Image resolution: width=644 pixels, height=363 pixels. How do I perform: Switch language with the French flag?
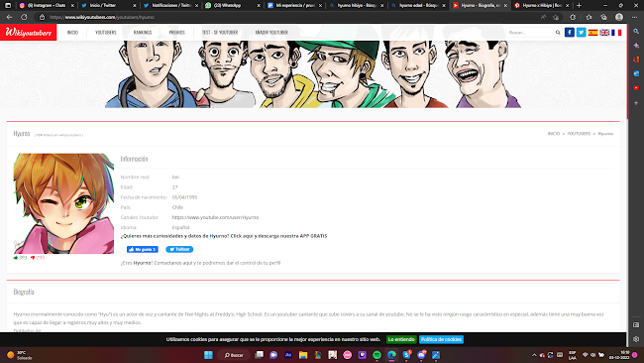pyautogui.click(x=616, y=33)
